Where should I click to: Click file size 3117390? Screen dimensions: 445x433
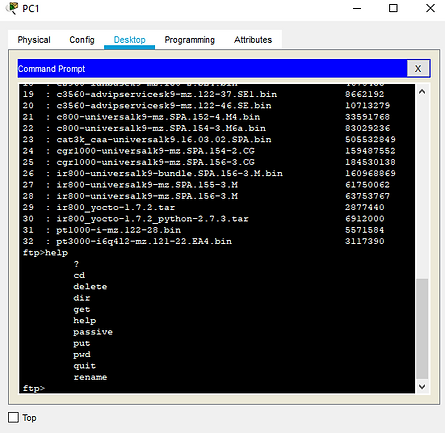[365, 242]
